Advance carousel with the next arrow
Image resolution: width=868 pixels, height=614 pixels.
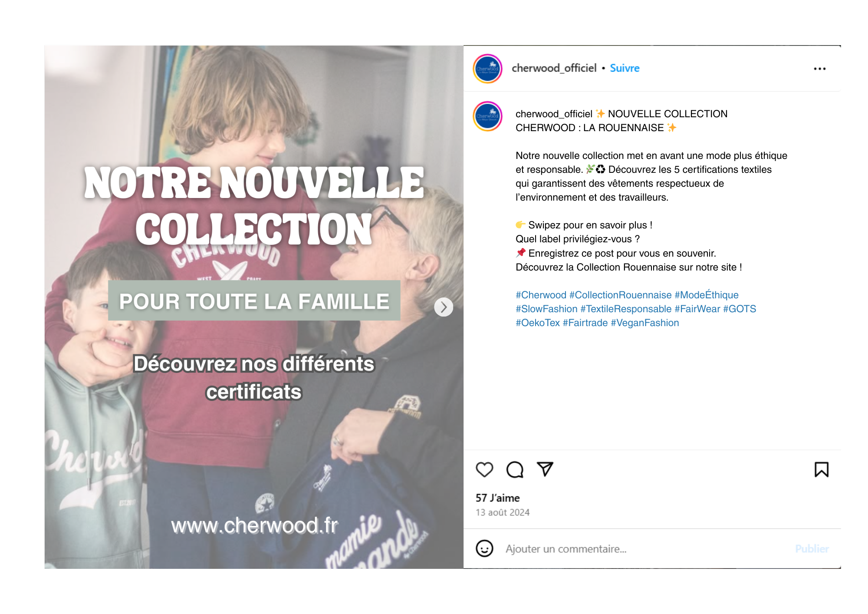[444, 307]
